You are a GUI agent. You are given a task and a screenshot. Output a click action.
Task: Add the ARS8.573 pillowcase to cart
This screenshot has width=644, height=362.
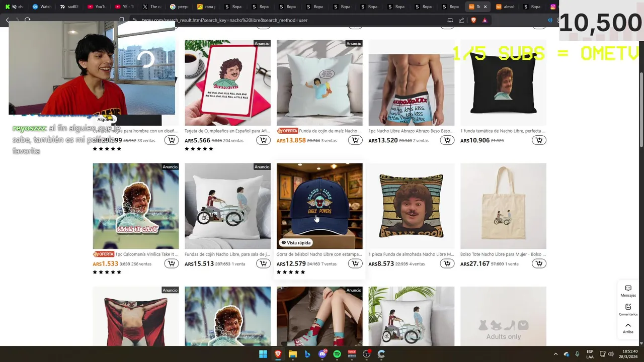tap(447, 263)
